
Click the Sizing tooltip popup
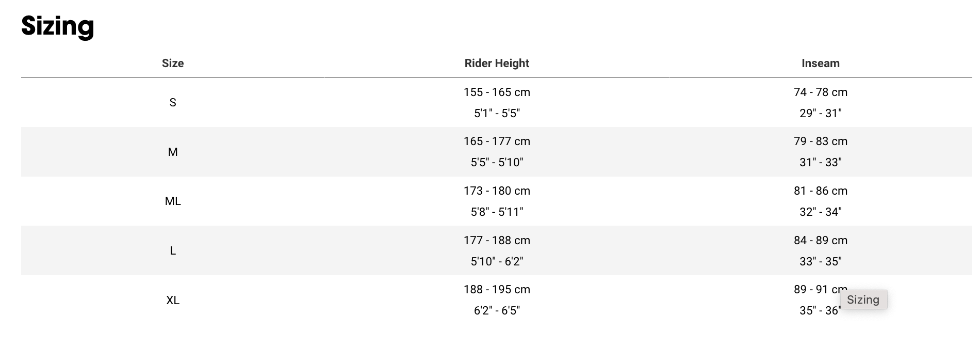[x=863, y=299]
